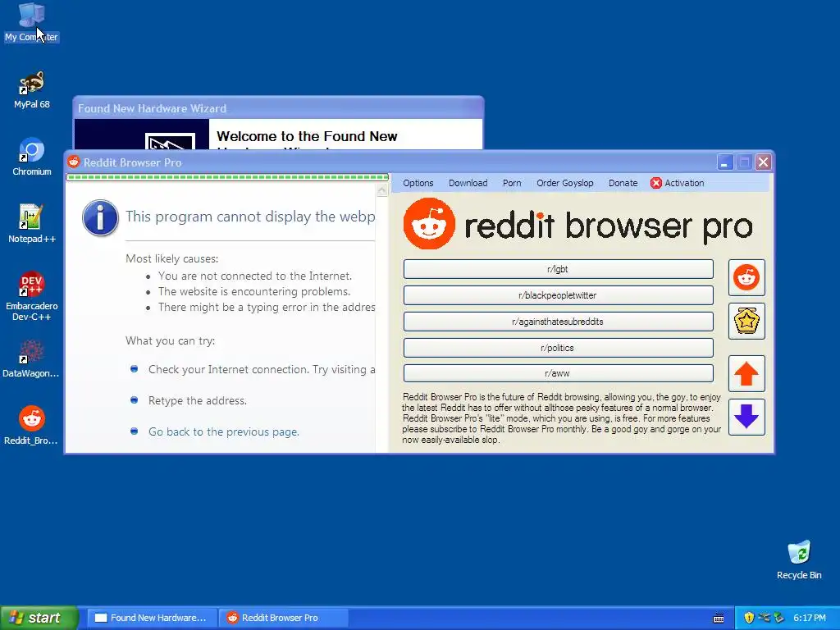
Task: Click the safely remove hardware tray icon
Action: pos(778,618)
